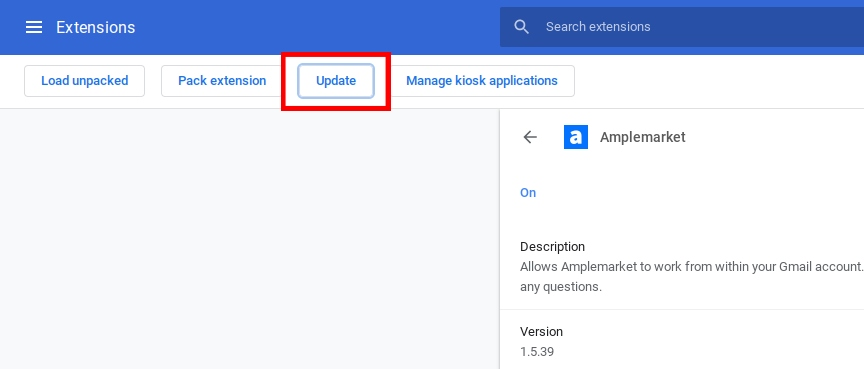
Task: Click the magnifier search icon
Action: click(521, 27)
